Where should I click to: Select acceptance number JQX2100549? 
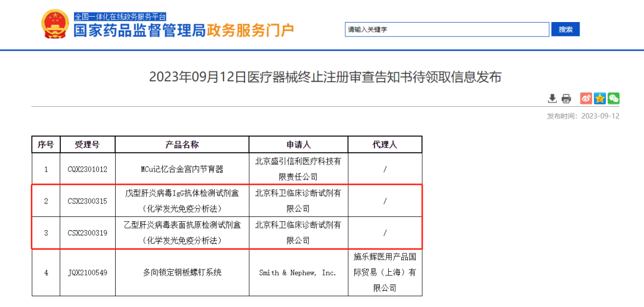tap(88, 272)
